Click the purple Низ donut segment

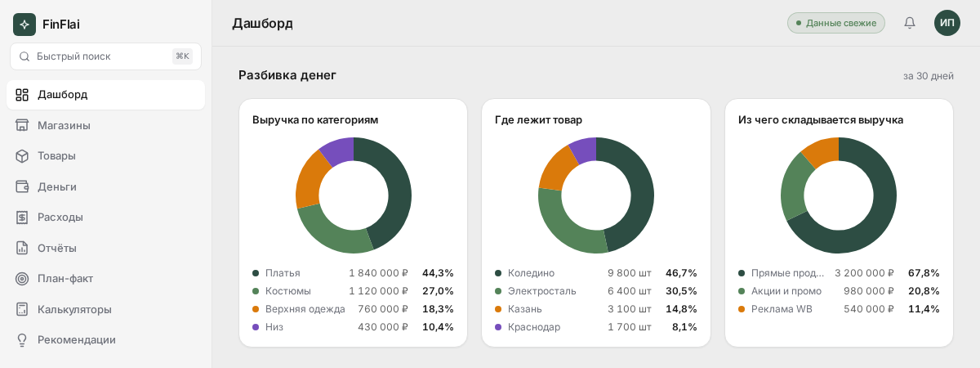340,151
